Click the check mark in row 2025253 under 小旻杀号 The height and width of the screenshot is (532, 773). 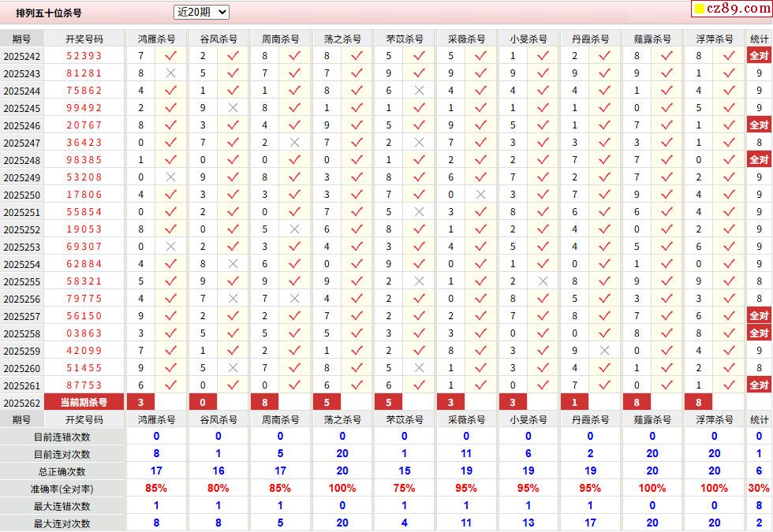(543, 246)
